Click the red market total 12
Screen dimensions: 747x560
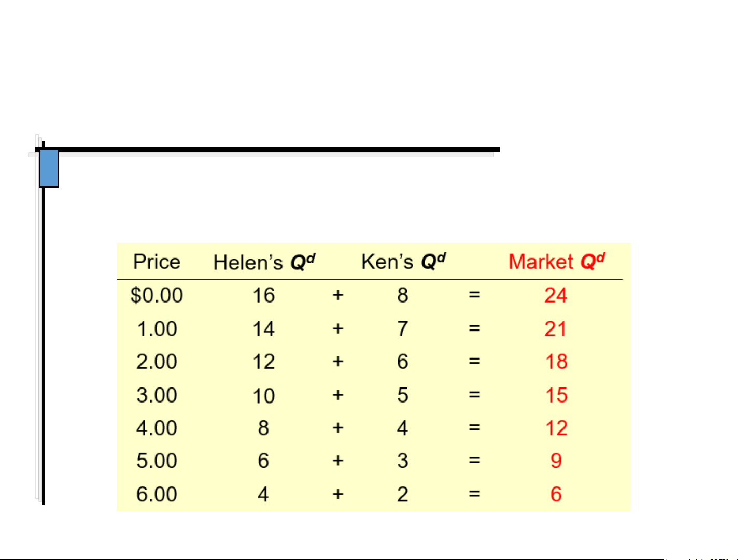pyautogui.click(x=556, y=428)
